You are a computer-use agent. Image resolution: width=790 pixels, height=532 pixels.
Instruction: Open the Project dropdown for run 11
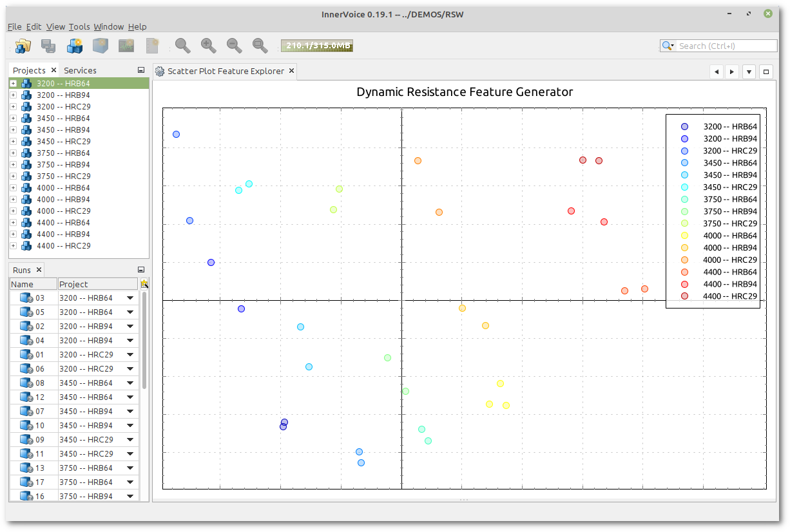130,454
